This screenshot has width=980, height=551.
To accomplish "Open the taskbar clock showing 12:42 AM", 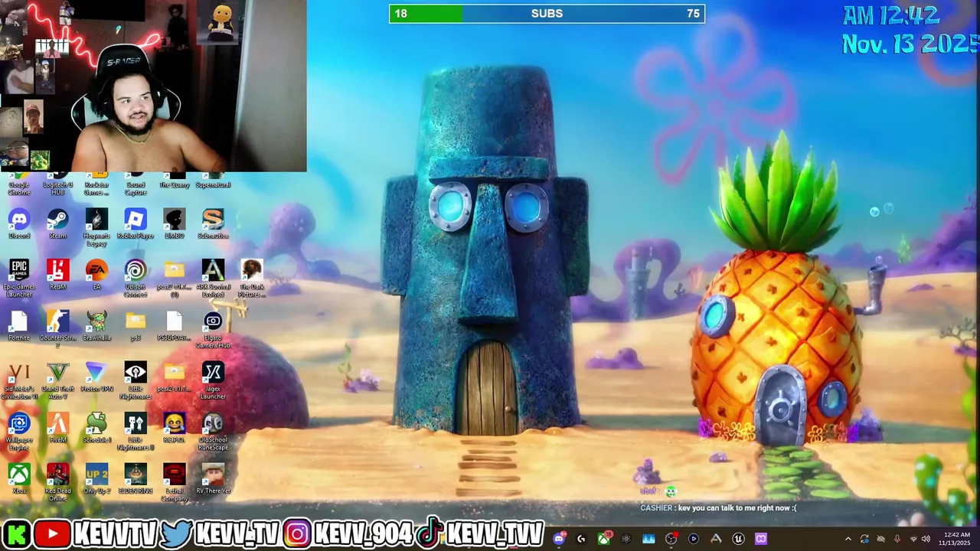I will point(956,539).
